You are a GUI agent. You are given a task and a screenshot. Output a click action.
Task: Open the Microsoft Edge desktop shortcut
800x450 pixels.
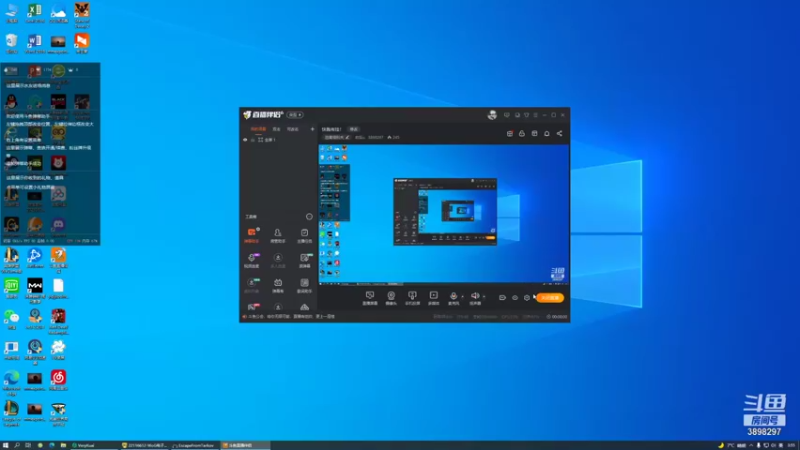pyautogui.click(x=11, y=383)
